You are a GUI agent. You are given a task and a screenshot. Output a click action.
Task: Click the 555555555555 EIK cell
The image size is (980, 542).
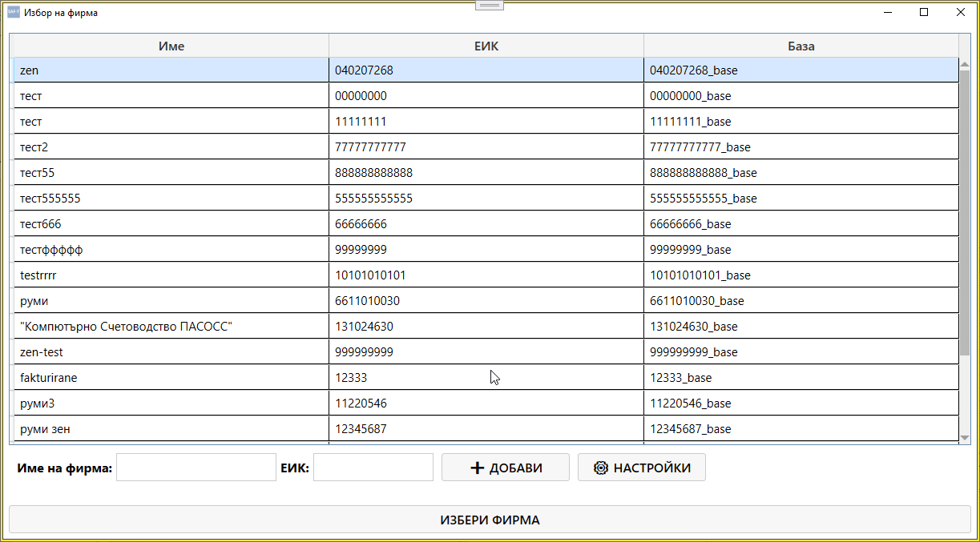point(486,199)
